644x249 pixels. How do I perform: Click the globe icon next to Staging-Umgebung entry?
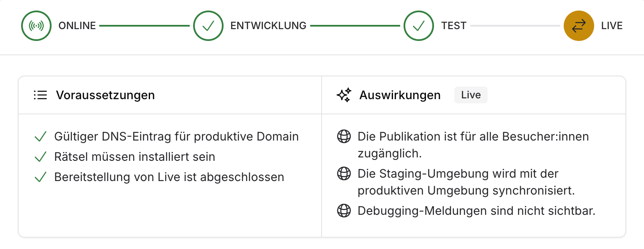344,173
